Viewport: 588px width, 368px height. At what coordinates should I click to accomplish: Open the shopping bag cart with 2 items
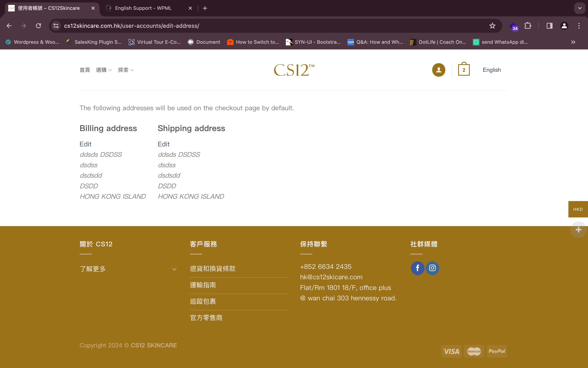(464, 69)
